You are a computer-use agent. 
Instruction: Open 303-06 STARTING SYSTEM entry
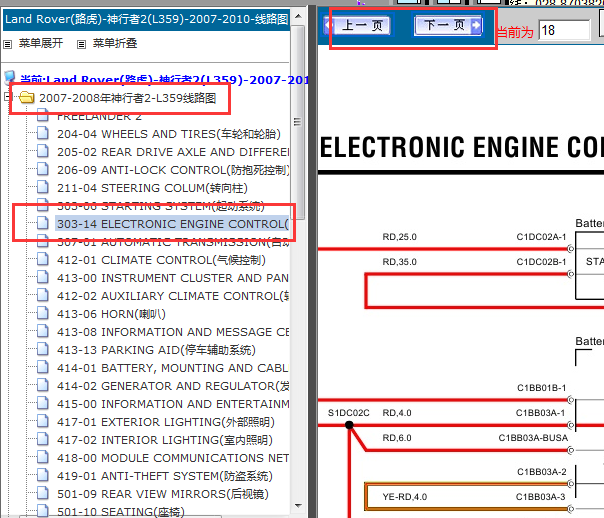coord(161,206)
